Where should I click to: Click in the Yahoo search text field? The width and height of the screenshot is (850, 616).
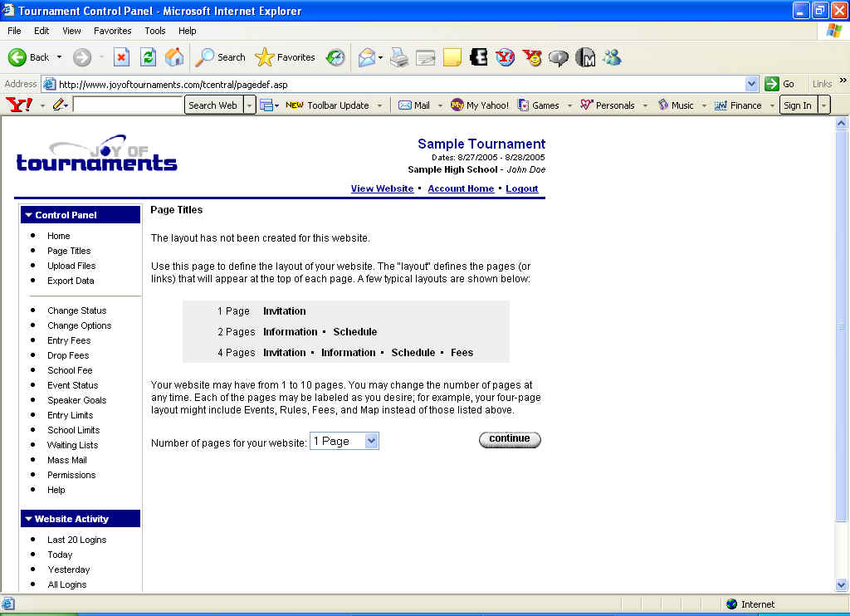click(128, 105)
